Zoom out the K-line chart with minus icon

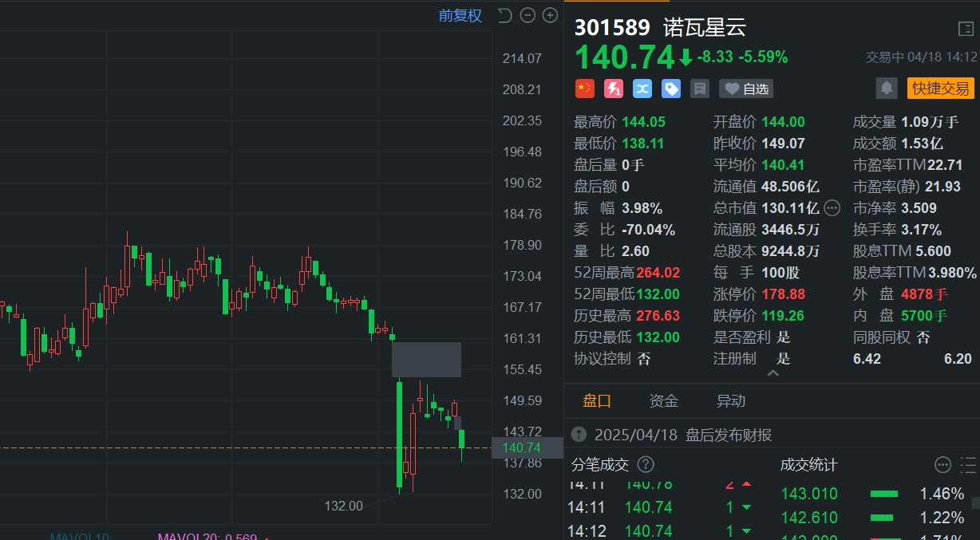528,15
